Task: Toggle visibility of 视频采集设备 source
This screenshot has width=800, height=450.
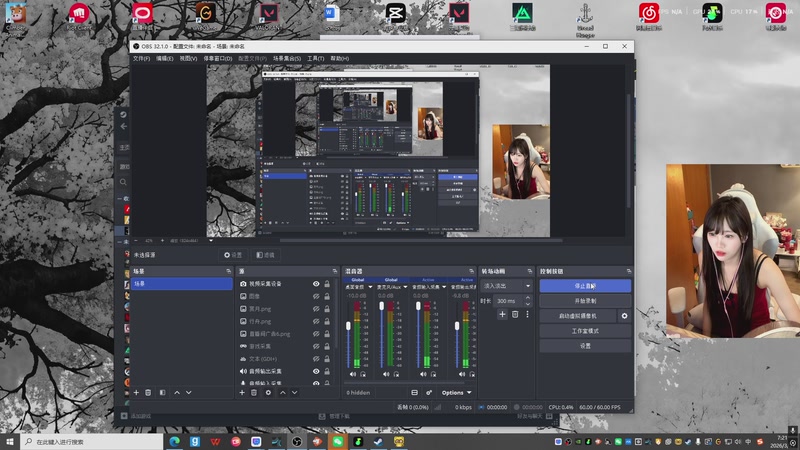Action: [x=316, y=284]
